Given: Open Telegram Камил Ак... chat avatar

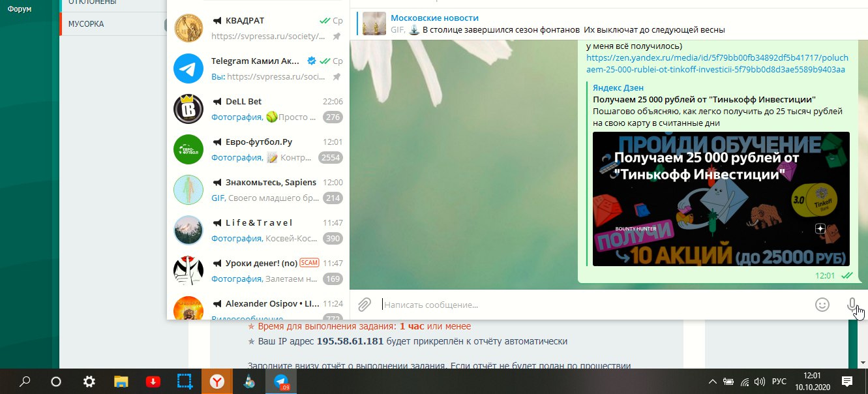Looking at the screenshot, I should 188,68.
